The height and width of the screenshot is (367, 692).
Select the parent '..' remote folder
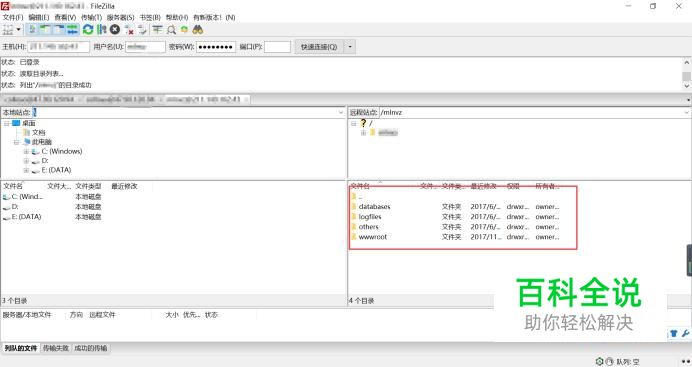click(x=360, y=197)
